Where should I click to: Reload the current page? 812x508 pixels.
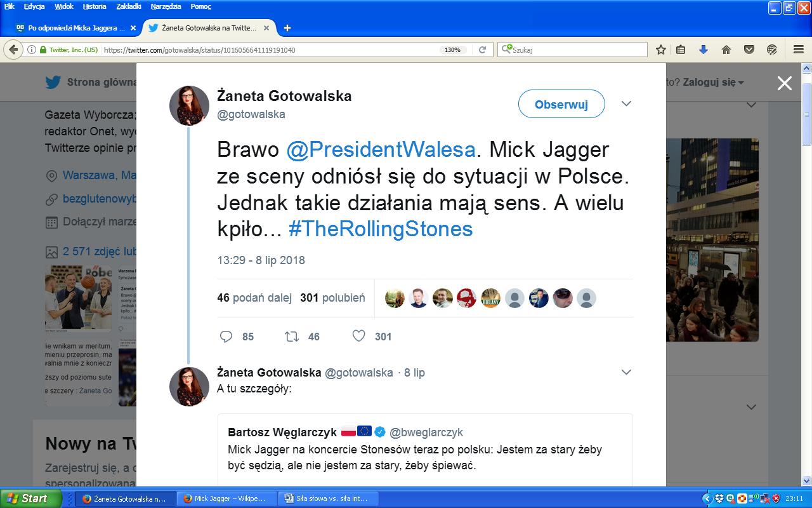point(482,50)
